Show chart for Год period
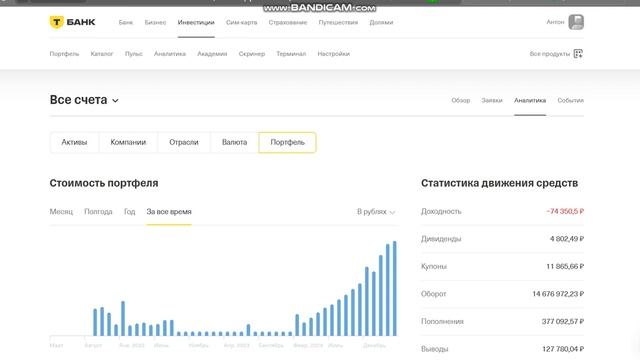This screenshot has width=640, height=360. pyautogui.click(x=129, y=212)
